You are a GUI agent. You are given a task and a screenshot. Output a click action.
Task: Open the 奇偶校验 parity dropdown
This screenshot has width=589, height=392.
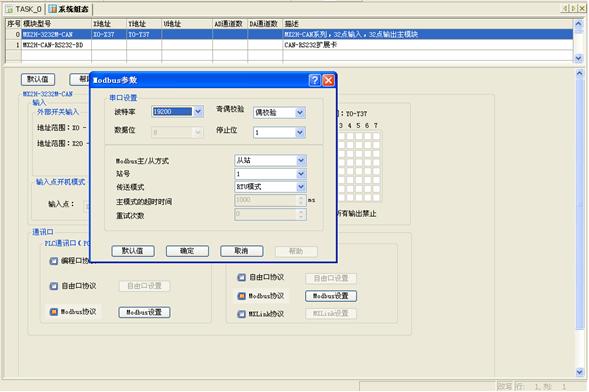(300, 112)
